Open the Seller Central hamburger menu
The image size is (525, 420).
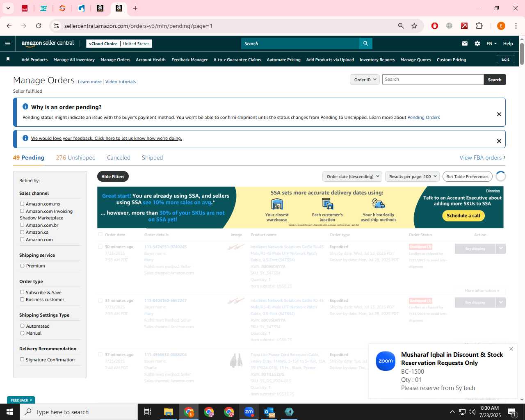[x=8, y=43]
